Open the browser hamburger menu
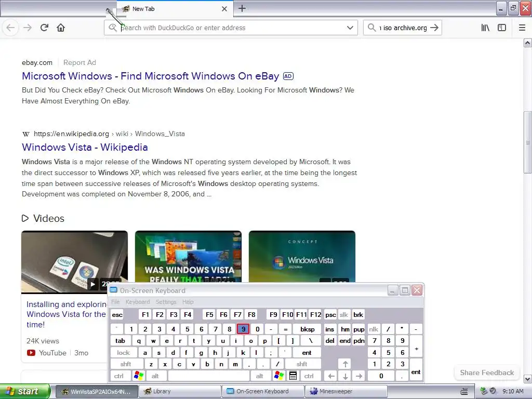Image resolution: width=532 pixels, height=399 pixels. point(522,28)
